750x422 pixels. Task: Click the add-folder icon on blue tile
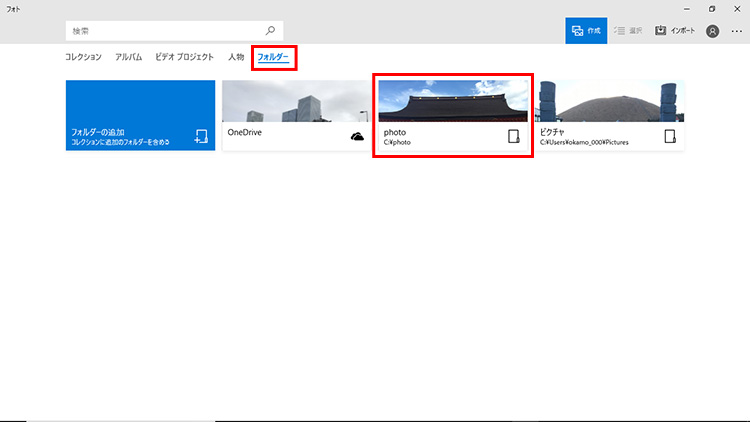[x=201, y=137]
